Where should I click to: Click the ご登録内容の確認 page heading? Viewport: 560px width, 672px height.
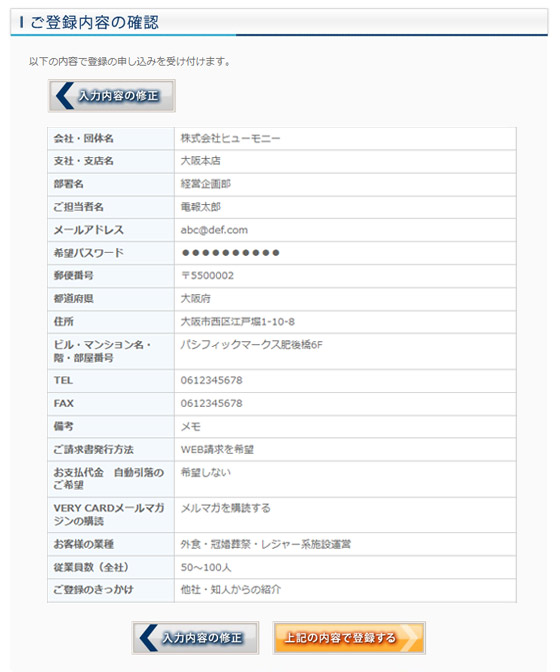(94, 22)
